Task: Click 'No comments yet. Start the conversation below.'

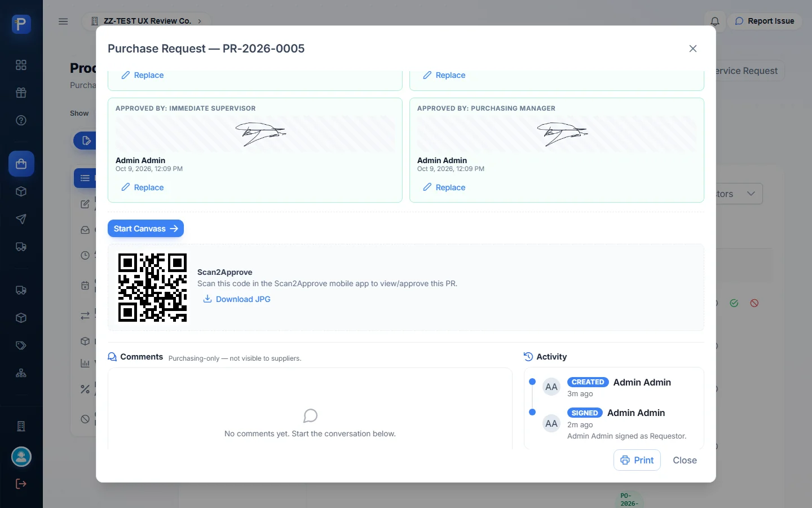Action: pyautogui.click(x=310, y=434)
